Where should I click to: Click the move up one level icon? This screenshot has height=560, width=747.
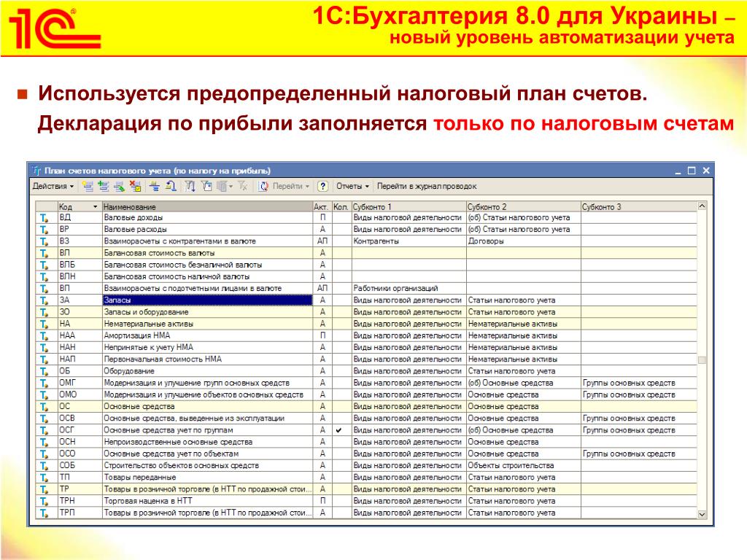pyautogui.click(x=171, y=186)
